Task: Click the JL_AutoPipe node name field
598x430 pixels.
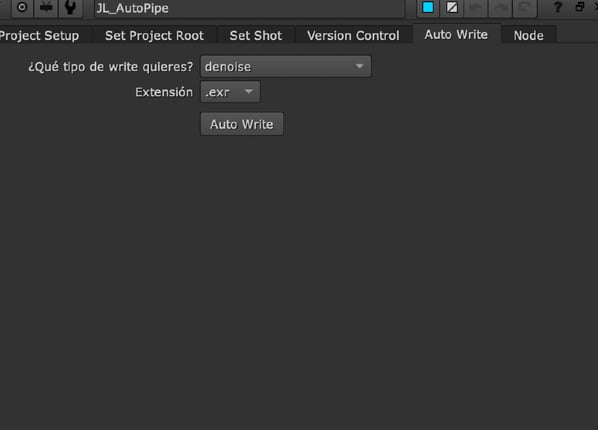Action: click(x=250, y=8)
